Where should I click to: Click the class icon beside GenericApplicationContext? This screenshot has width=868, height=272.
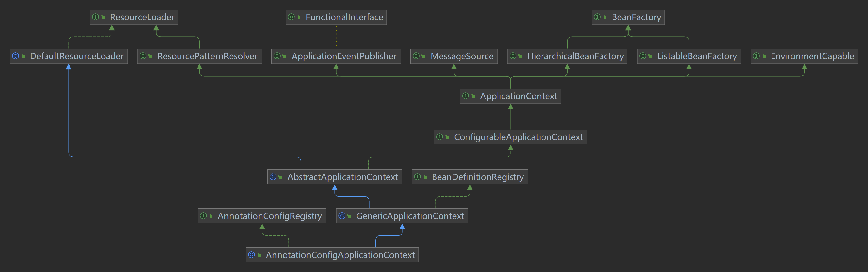pyautogui.click(x=342, y=216)
